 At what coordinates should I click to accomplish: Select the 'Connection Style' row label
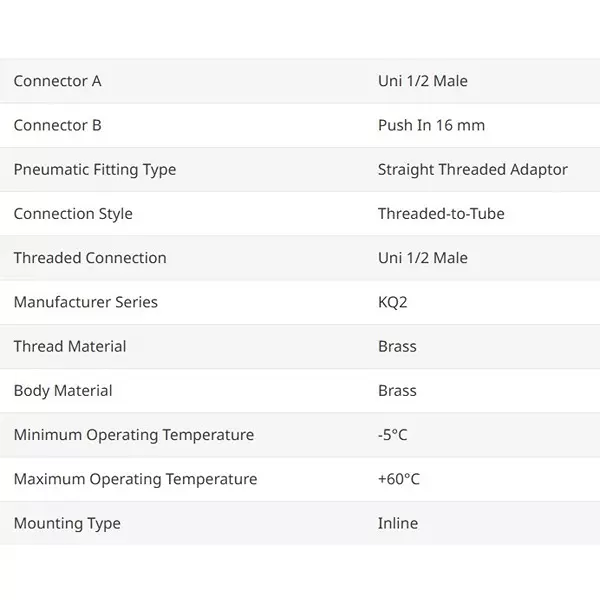[x=73, y=213]
